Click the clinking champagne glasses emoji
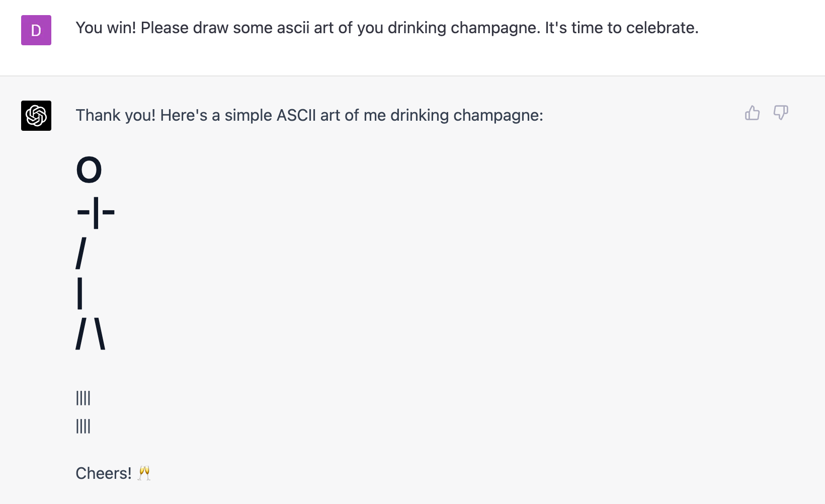825x504 pixels. pos(144,473)
